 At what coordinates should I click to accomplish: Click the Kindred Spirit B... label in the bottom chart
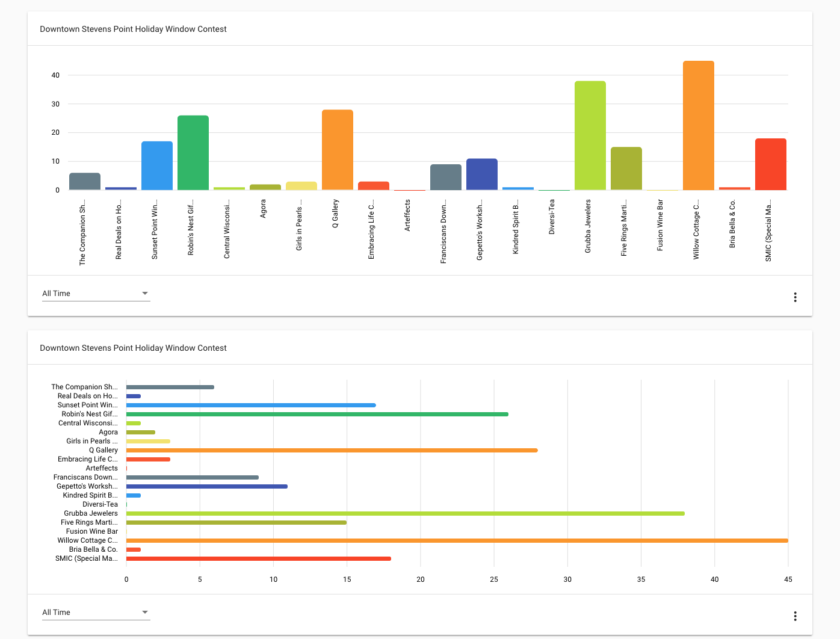pyautogui.click(x=90, y=495)
